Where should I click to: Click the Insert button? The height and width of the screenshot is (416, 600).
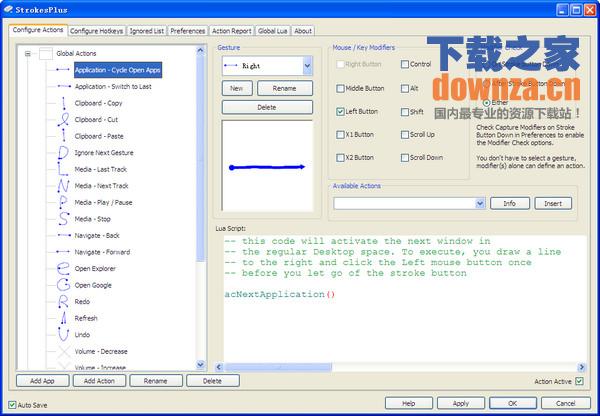(553, 204)
